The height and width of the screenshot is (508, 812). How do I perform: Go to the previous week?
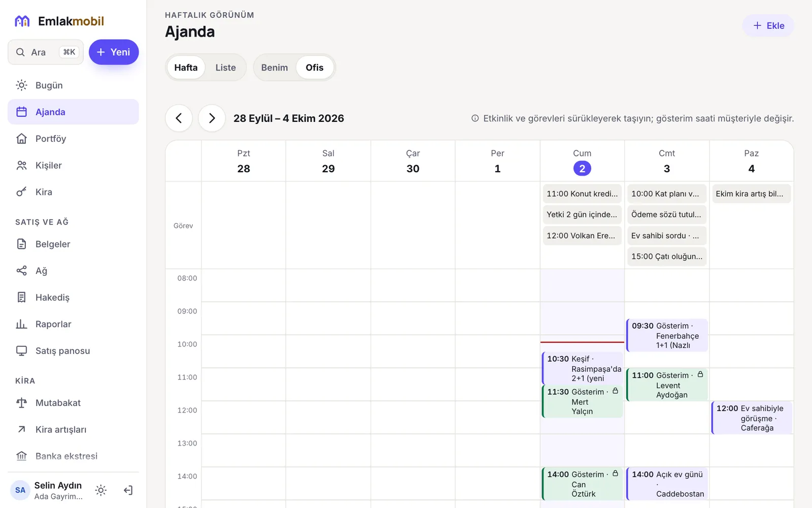pyautogui.click(x=179, y=118)
